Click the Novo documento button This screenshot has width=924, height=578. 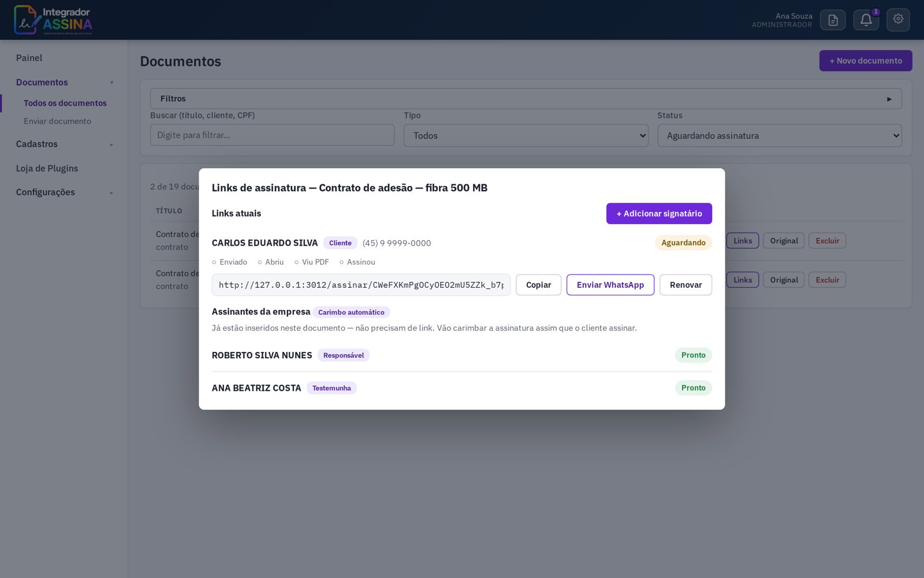pyautogui.click(x=866, y=61)
